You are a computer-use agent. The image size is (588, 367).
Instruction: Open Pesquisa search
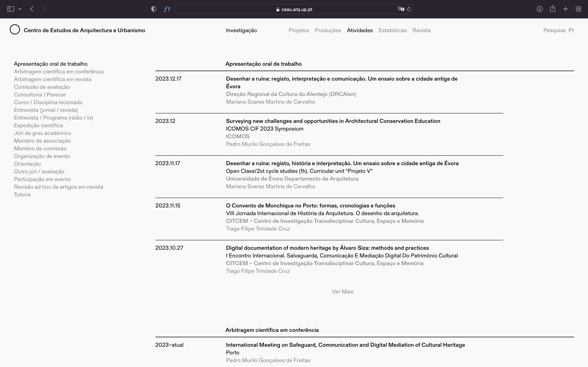pos(554,30)
